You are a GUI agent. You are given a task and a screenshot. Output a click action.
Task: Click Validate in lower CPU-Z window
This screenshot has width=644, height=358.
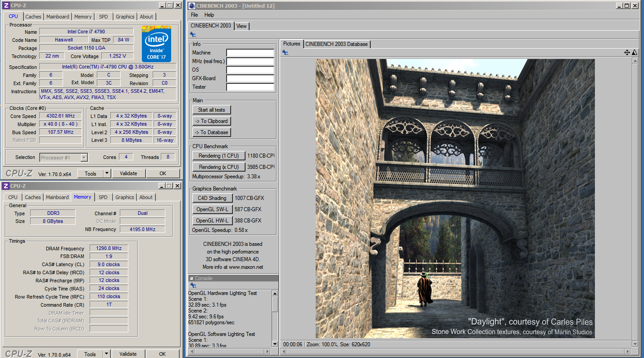(x=128, y=354)
